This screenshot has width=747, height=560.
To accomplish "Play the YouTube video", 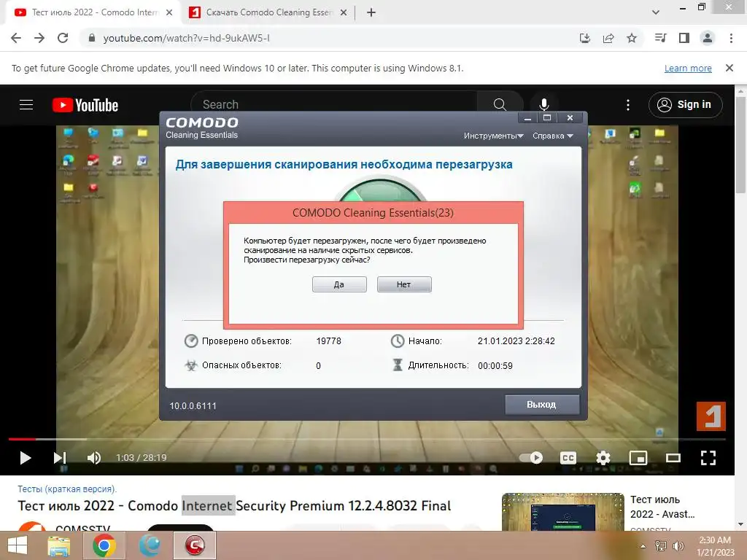I will [x=26, y=458].
